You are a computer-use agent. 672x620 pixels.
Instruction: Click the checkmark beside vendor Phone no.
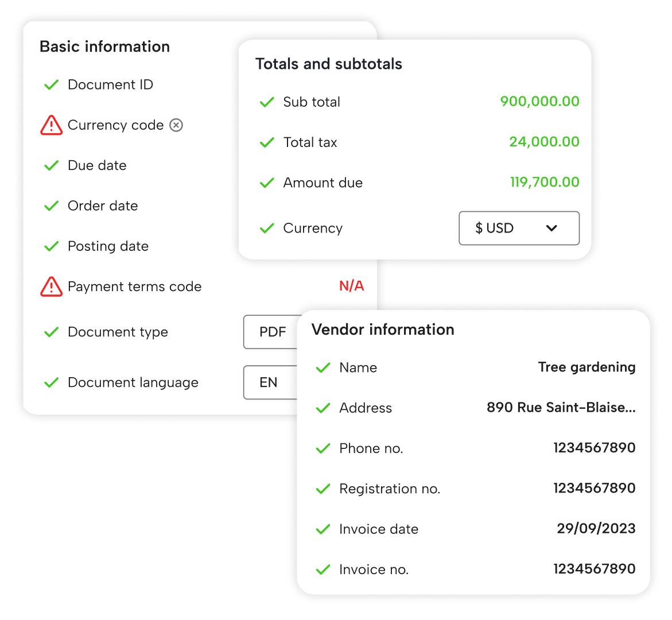[323, 448]
